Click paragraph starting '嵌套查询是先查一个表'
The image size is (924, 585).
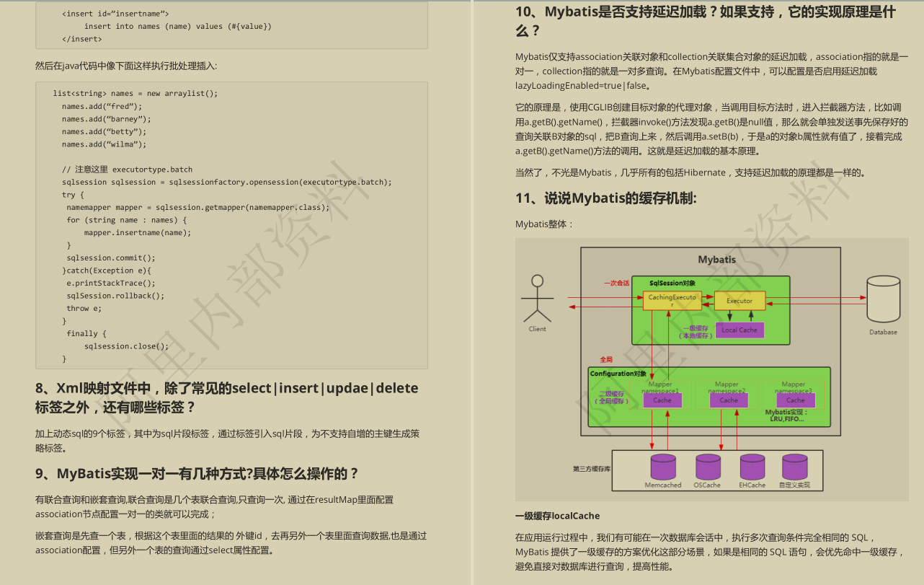click(x=231, y=543)
